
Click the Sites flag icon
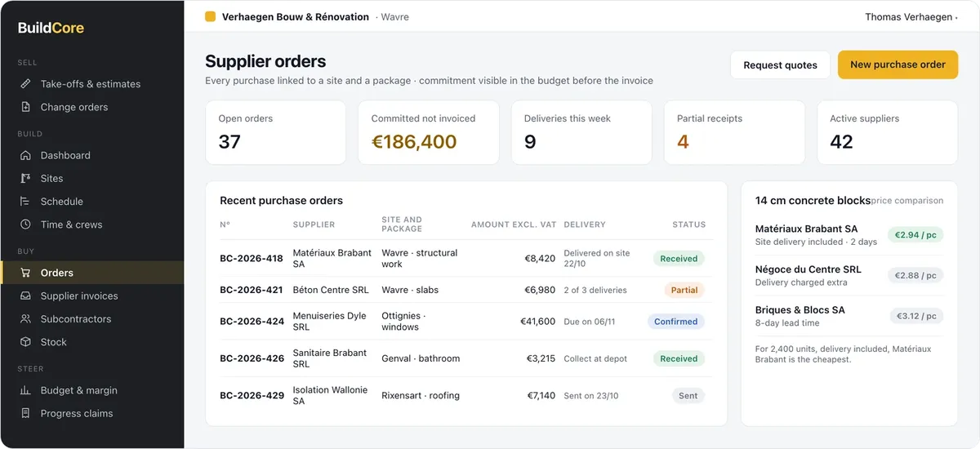click(25, 178)
